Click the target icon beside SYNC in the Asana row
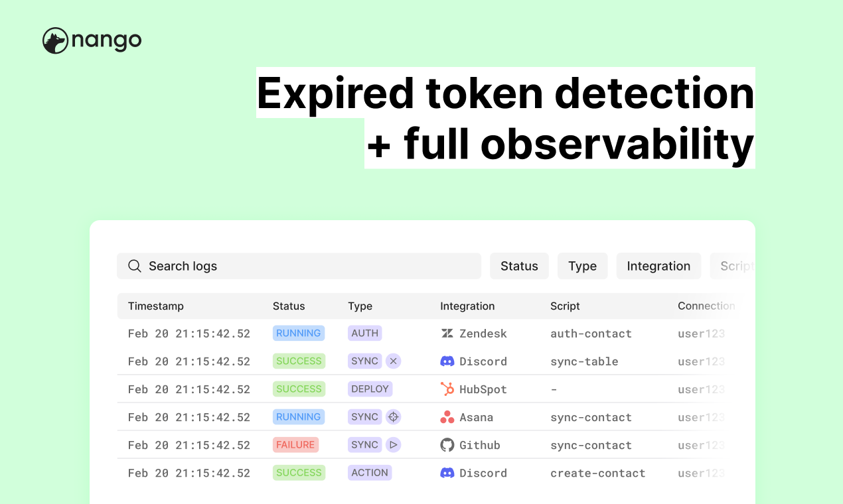843x504 pixels. pos(394,417)
